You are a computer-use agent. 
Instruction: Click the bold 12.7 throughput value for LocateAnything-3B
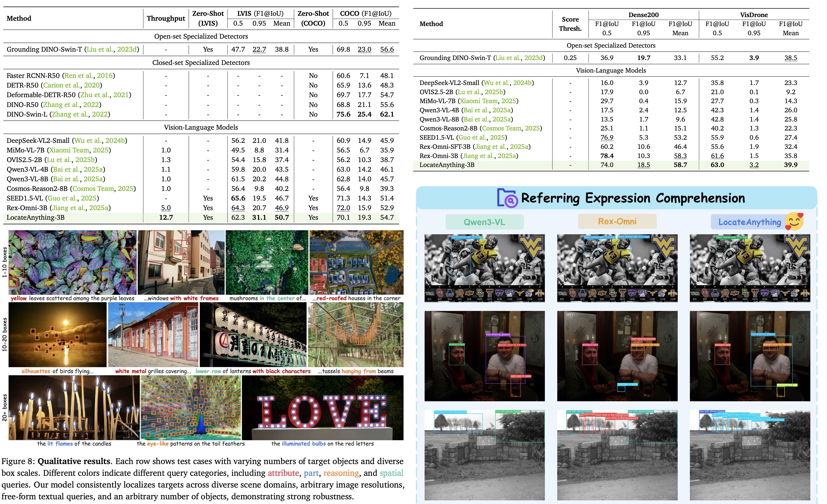(x=166, y=217)
